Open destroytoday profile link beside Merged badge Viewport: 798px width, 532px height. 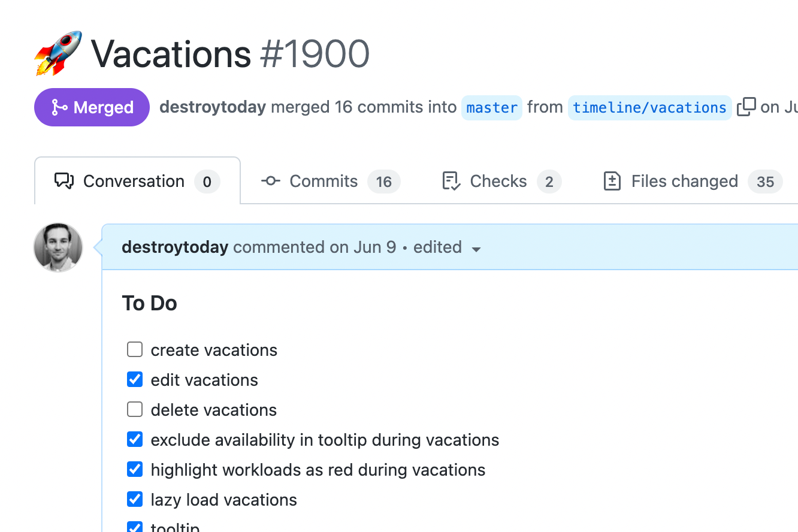tap(213, 107)
